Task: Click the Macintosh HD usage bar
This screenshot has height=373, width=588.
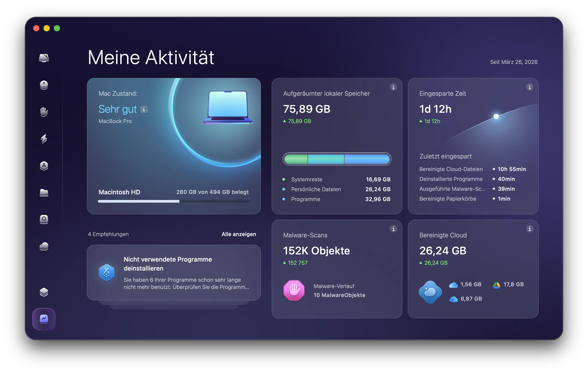Action: coord(174,201)
